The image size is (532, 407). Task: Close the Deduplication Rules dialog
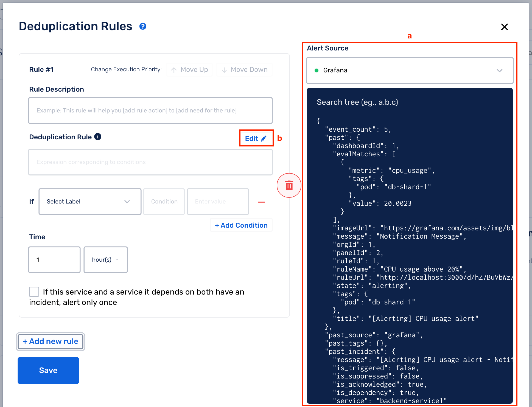(x=504, y=27)
